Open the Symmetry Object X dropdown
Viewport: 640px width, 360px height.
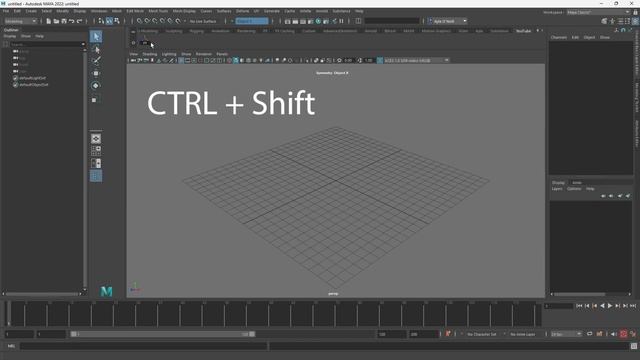click(252, 21)
